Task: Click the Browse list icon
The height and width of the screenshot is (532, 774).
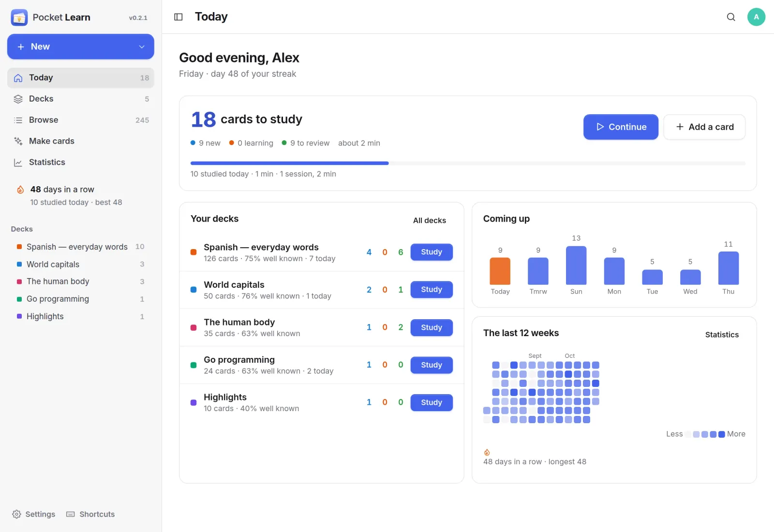Action: point(18,120)
